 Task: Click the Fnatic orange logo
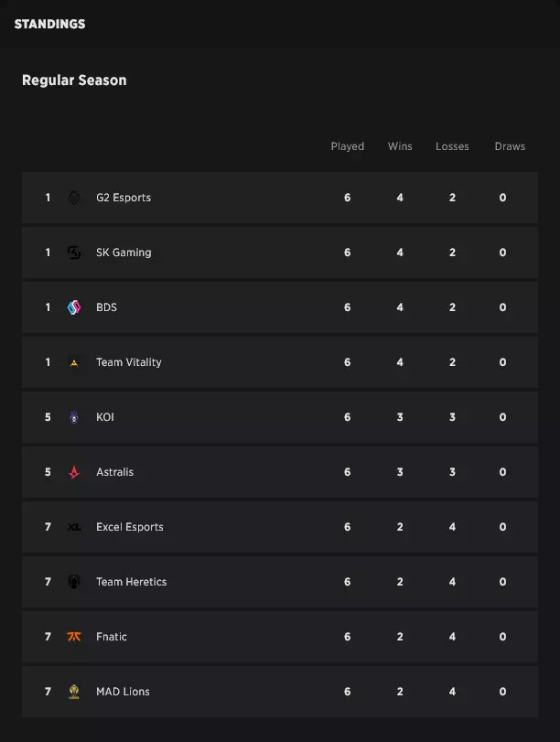[74, 637]
